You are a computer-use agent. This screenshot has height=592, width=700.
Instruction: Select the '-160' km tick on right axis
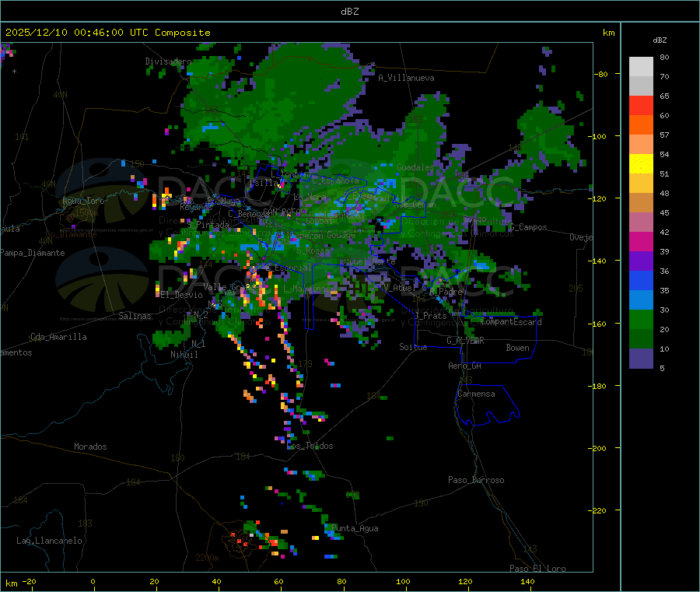599,324
